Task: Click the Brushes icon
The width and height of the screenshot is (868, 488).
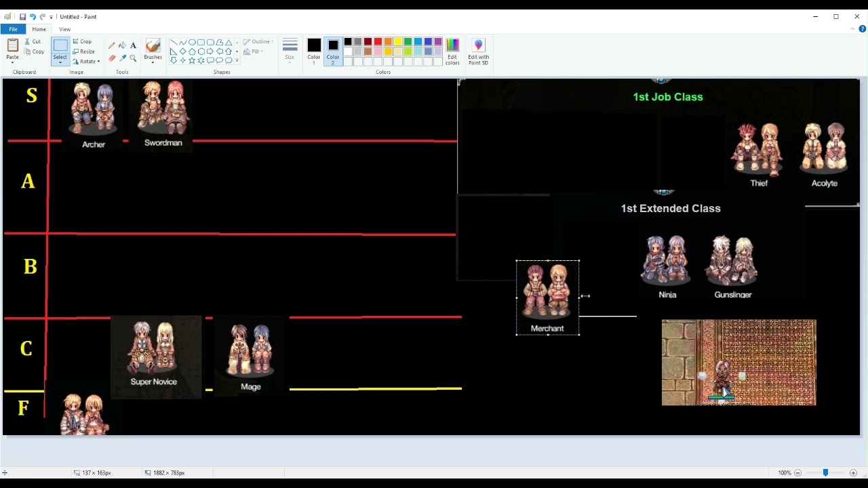Action: click(153, 46)
